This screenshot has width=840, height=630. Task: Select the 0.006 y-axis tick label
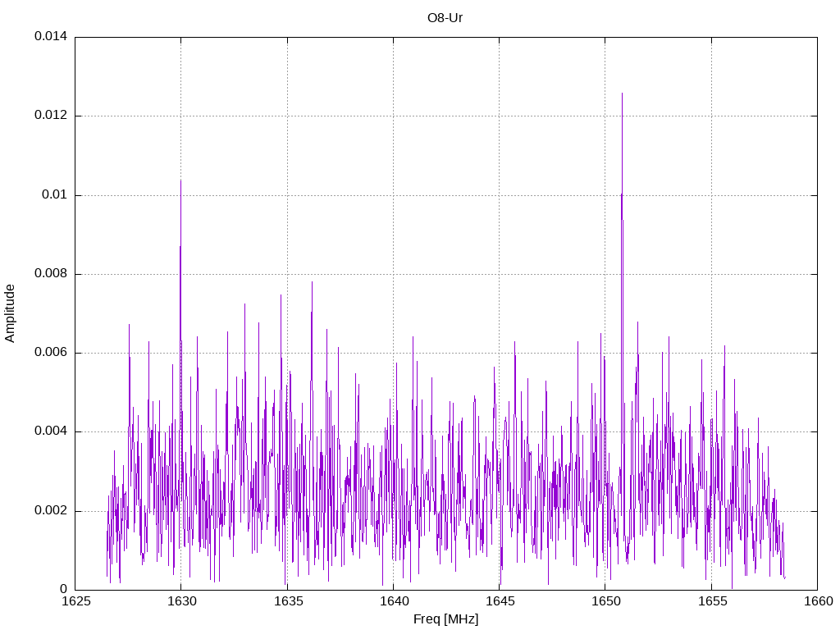(50, 353)
